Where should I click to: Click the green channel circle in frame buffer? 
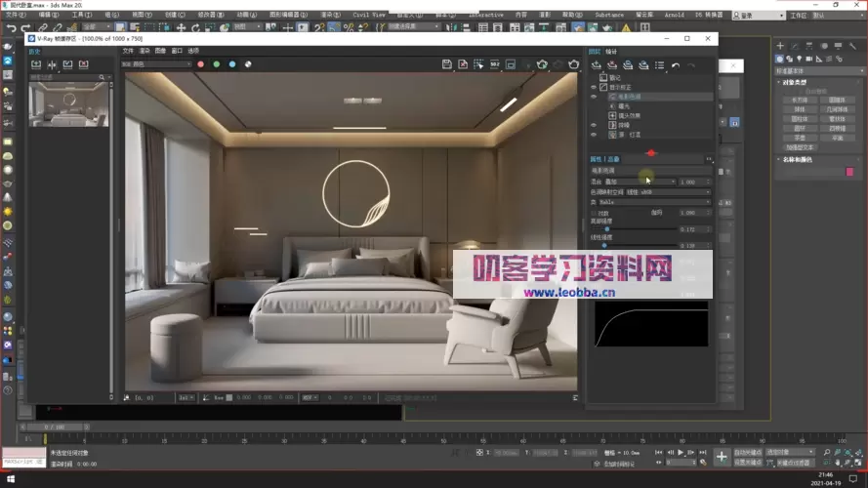pos(217,64)
